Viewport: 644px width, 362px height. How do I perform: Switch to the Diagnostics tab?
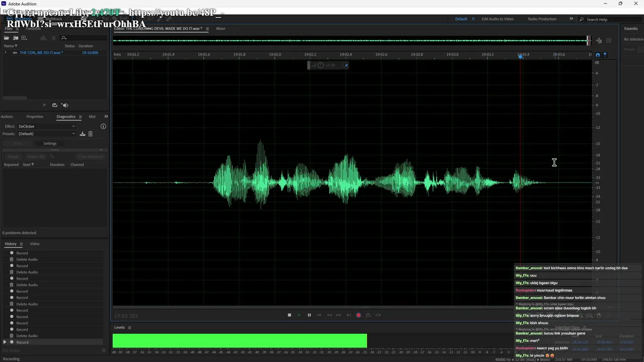pyautogui.click(x=66, y=117)
